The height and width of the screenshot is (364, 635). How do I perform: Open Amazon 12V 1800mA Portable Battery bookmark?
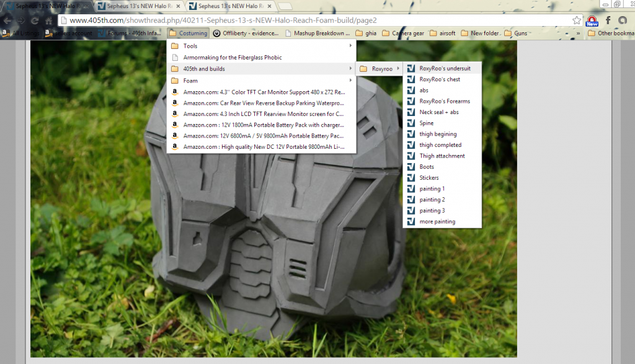[261, 125]
